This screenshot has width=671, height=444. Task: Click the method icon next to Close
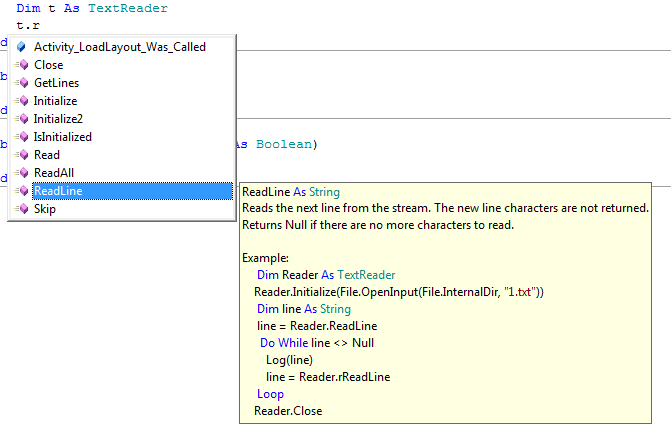point(22,65)
